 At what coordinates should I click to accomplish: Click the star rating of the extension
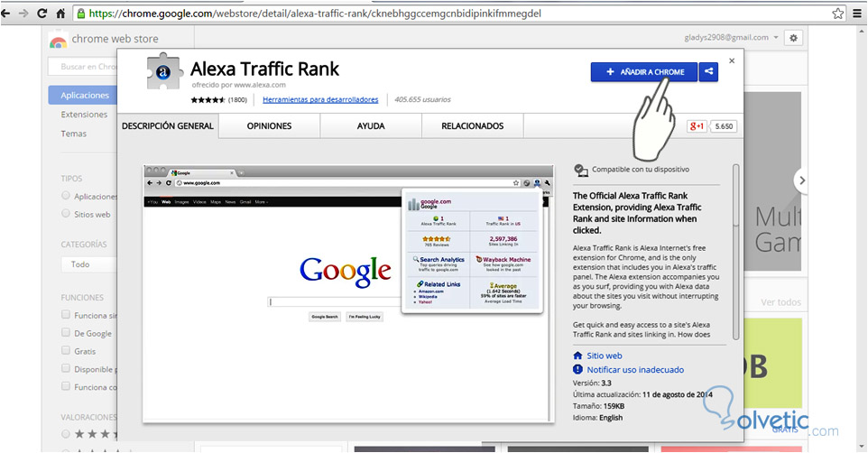tap(208, 100)
